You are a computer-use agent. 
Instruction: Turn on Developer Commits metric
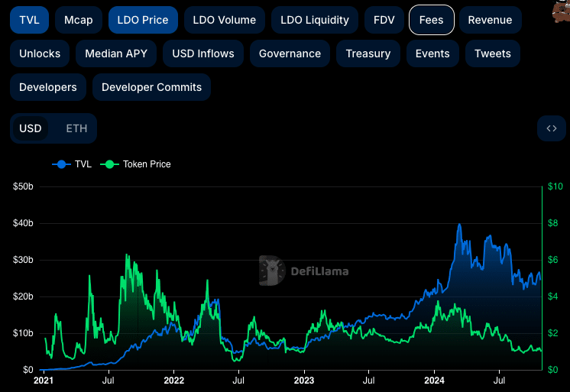[x=151, y=87]
